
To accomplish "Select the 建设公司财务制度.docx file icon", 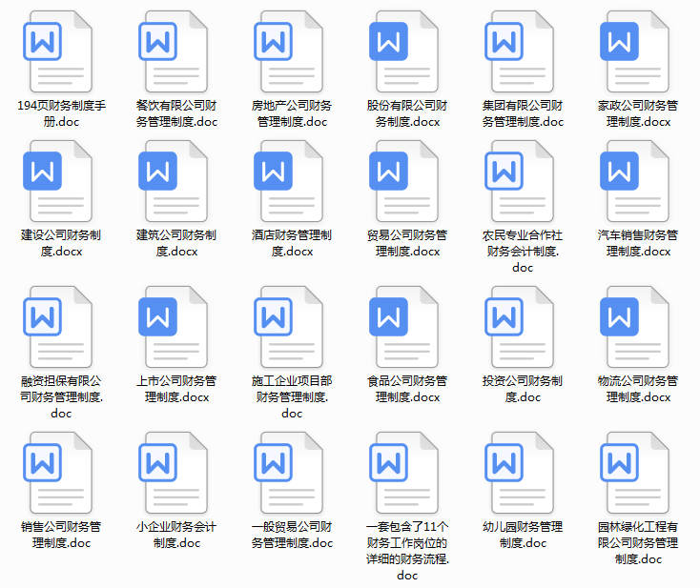I will pyautogui.click(x=57, y=181).
